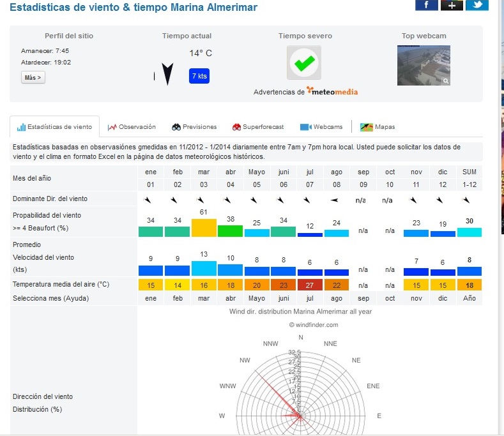
Task: Select month ene in Selecciona mes row
Action: [151, 298]
